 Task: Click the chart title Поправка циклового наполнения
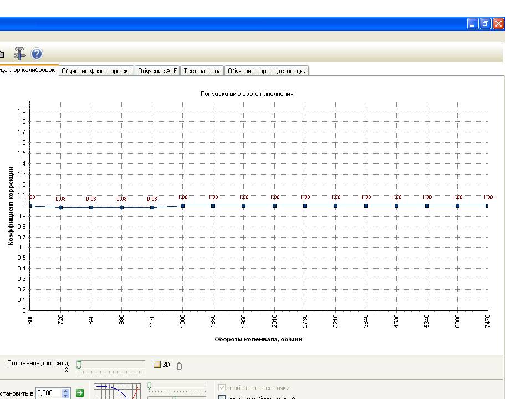[x=247, y=94]
